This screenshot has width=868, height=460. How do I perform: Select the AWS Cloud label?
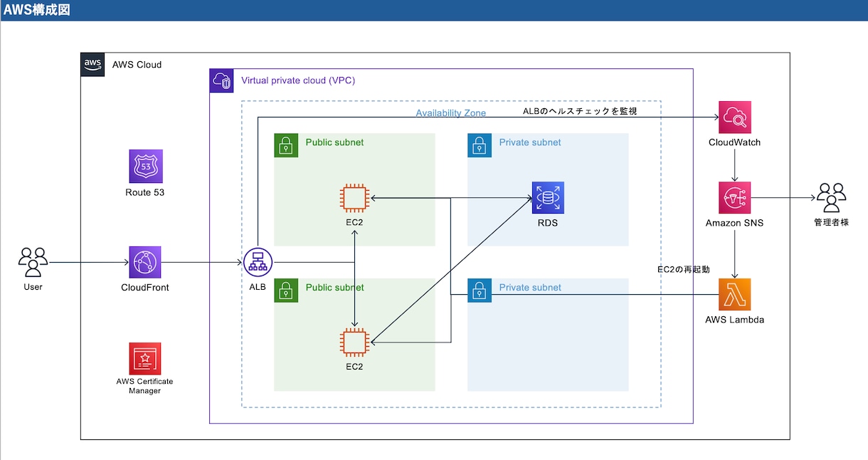coord(137,65)
